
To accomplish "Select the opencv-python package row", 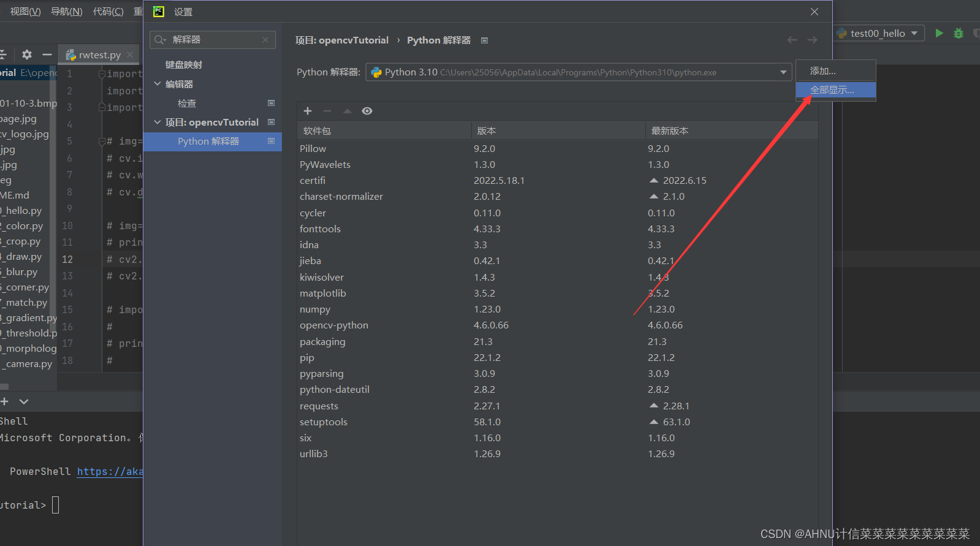I will point(558,325).
